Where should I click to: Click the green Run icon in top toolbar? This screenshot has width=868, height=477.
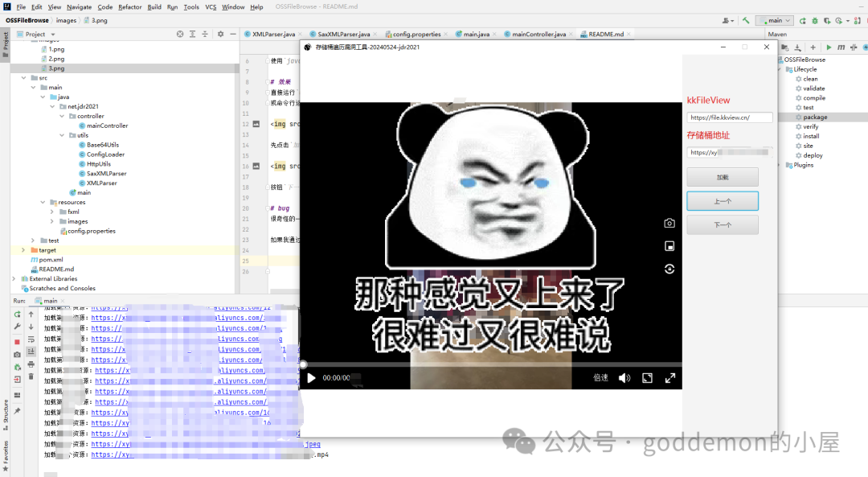point(803,20)
